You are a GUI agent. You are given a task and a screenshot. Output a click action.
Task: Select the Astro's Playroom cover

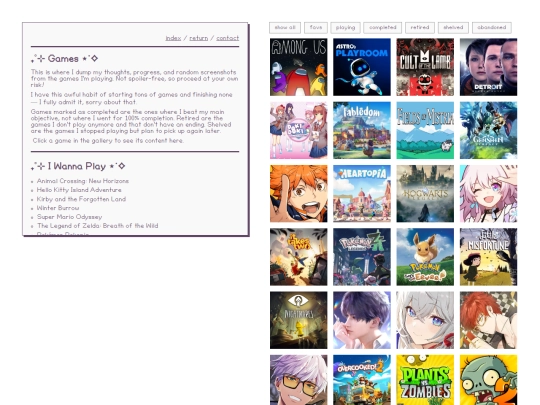(362, 67)
